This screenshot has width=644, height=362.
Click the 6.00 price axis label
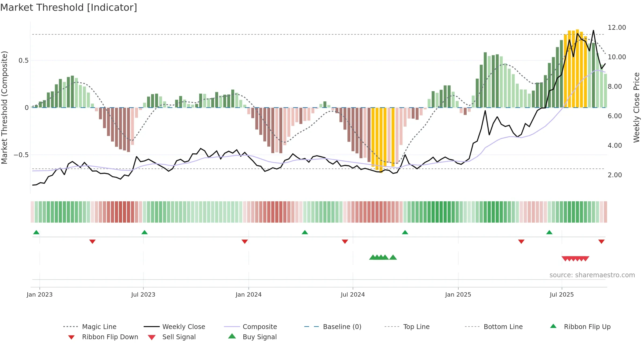click(615, 116)
